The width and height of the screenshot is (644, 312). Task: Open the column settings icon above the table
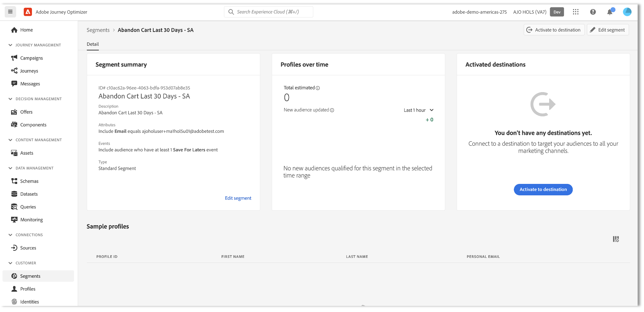click(x=616, y=239)
